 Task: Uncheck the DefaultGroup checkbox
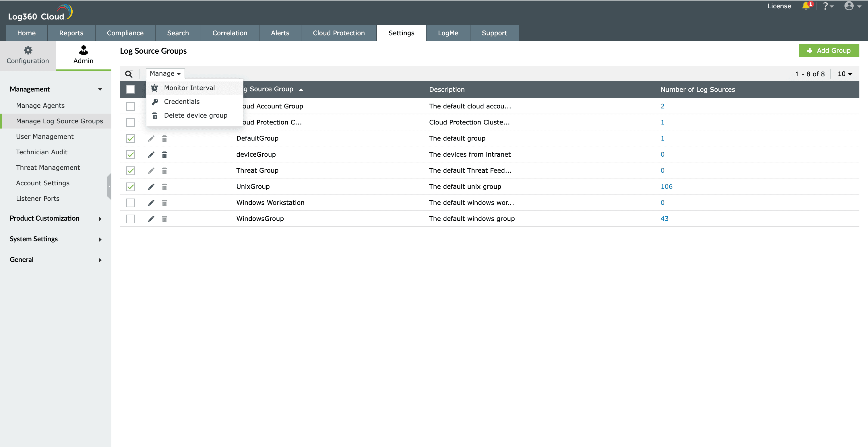click(x=130, y=139)
